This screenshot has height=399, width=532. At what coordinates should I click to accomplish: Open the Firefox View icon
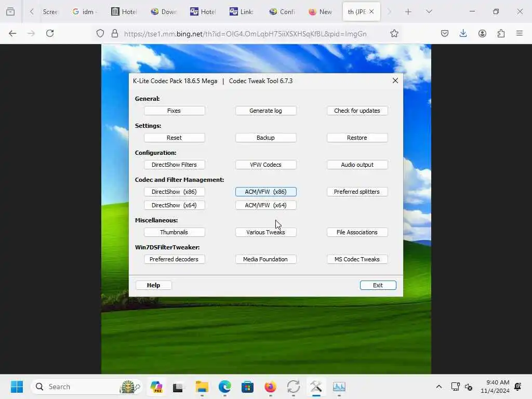click(10, 12)
